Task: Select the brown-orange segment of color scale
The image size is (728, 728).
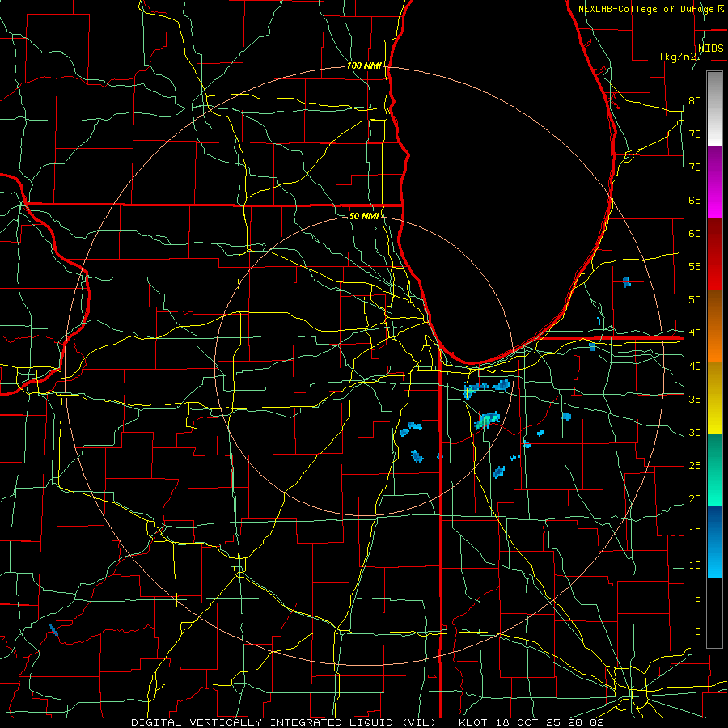Action: (x=714, y=326)
